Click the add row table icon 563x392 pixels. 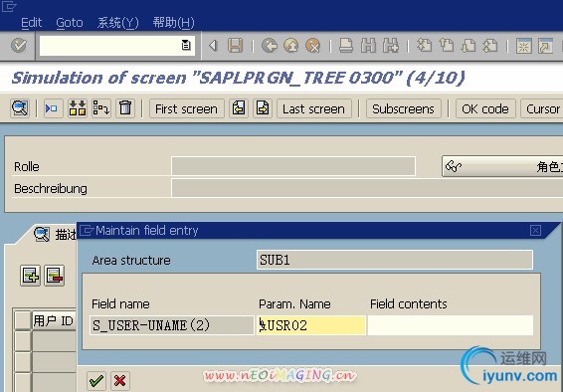pos(30,276)
